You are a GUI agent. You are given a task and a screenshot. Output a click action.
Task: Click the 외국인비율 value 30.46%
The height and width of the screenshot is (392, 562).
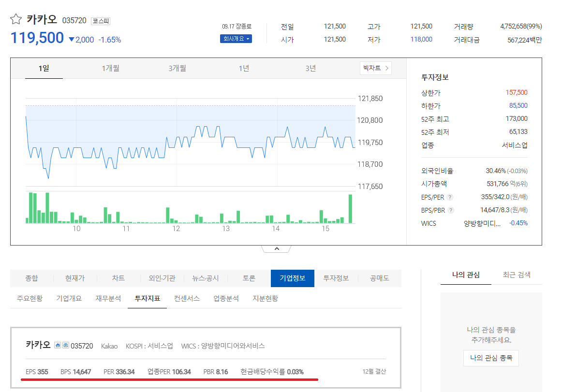[x=496, y=171]
